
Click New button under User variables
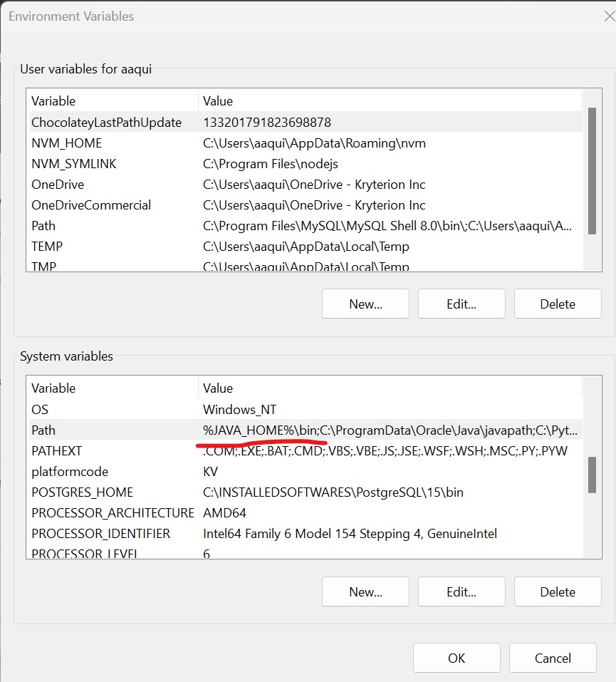(365, 304)
